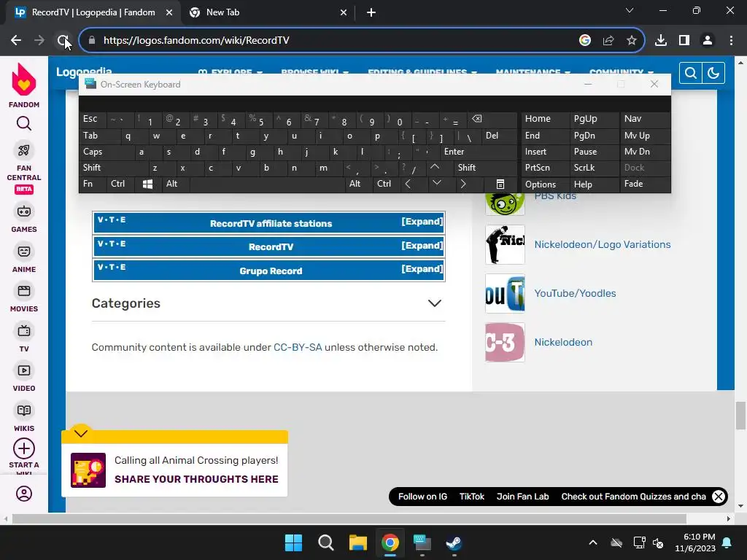Click the vertical page scrollbar thumb
This screenshot has width=747, height=560.
tap(740, 415)
